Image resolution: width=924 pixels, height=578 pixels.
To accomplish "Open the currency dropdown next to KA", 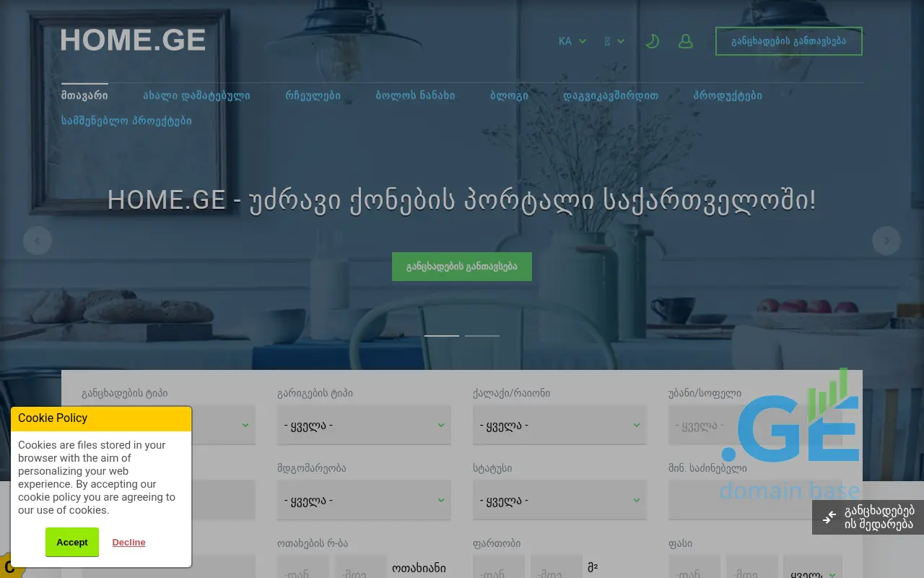I will click(x=614, y=41).
